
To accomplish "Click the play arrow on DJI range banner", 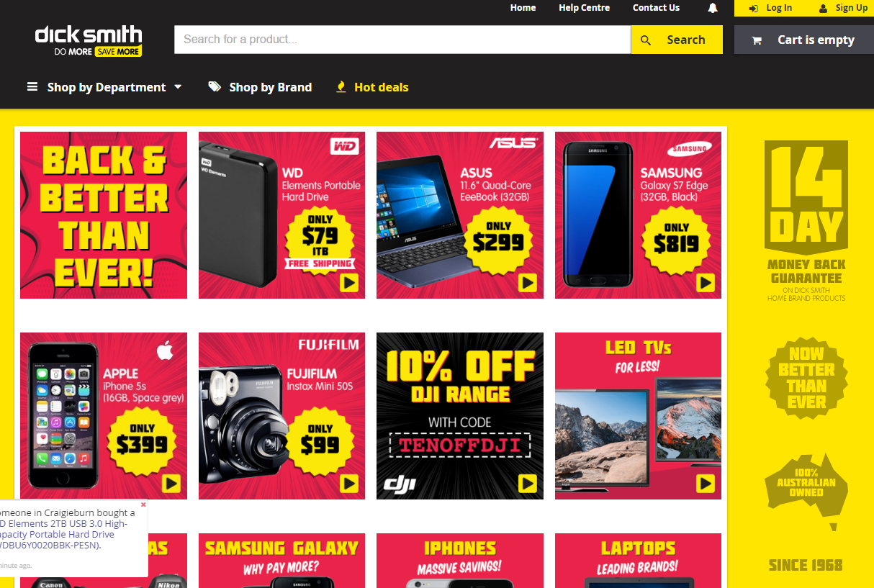I will coord(528,483).
